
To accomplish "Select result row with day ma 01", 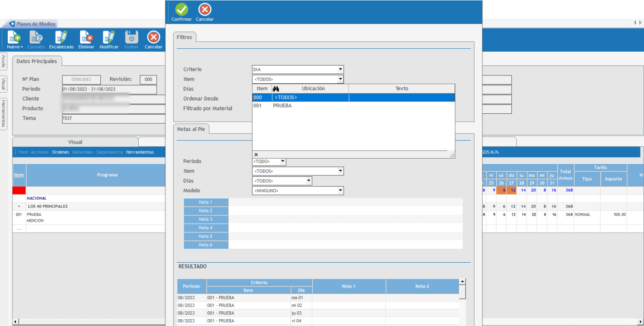I will click(318, 298).
